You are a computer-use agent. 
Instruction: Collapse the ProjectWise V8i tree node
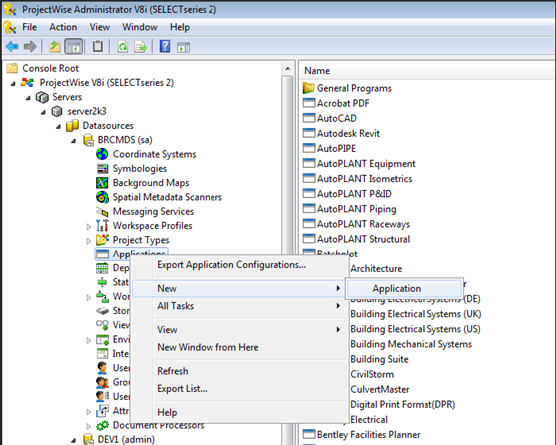13,84
